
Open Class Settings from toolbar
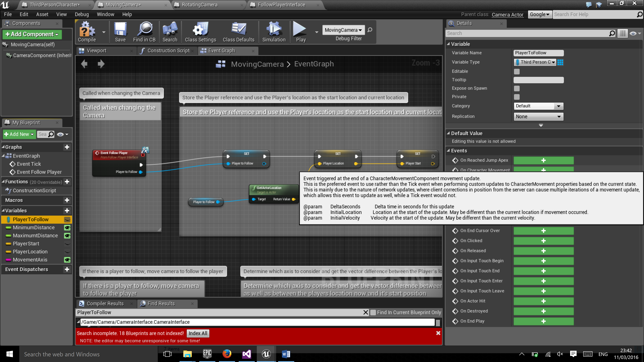pos(200,32)
